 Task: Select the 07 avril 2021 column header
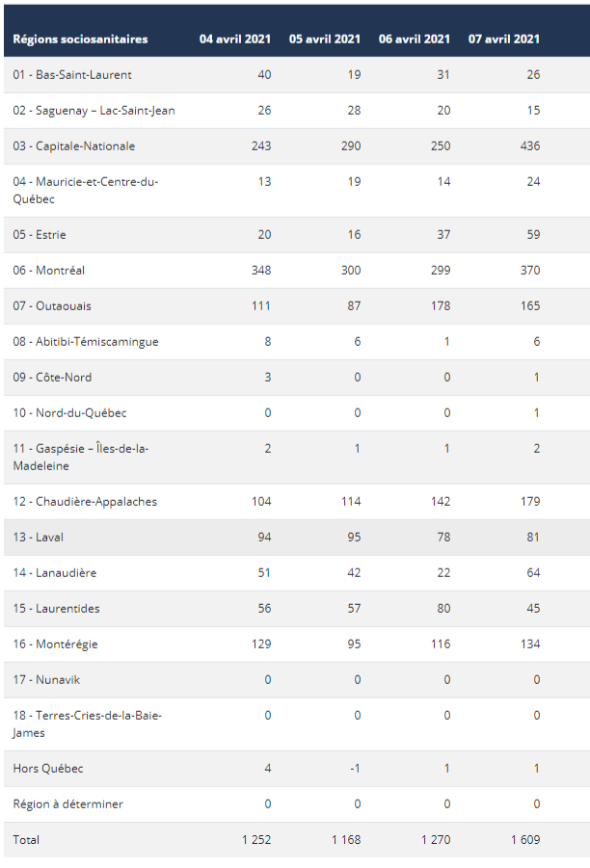[504, 39]
